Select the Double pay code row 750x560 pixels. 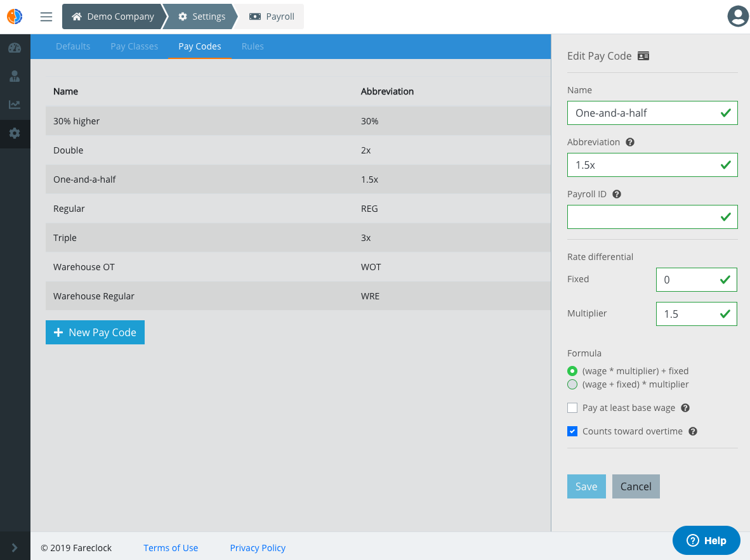click(x=298, y=150)
